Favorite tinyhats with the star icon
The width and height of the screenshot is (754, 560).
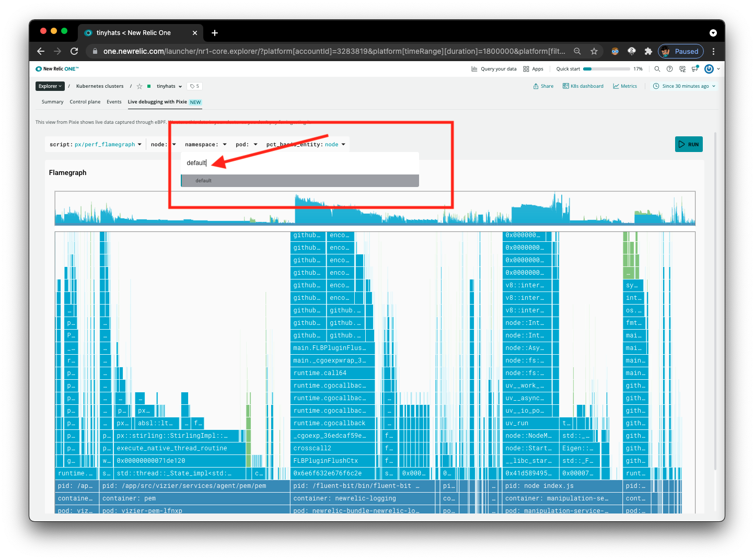coord(140,86)
